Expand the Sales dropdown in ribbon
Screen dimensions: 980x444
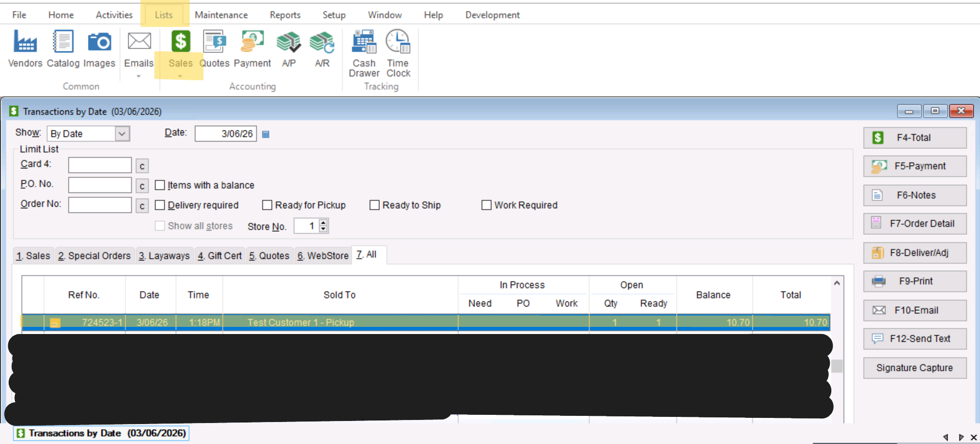[180, 76]
